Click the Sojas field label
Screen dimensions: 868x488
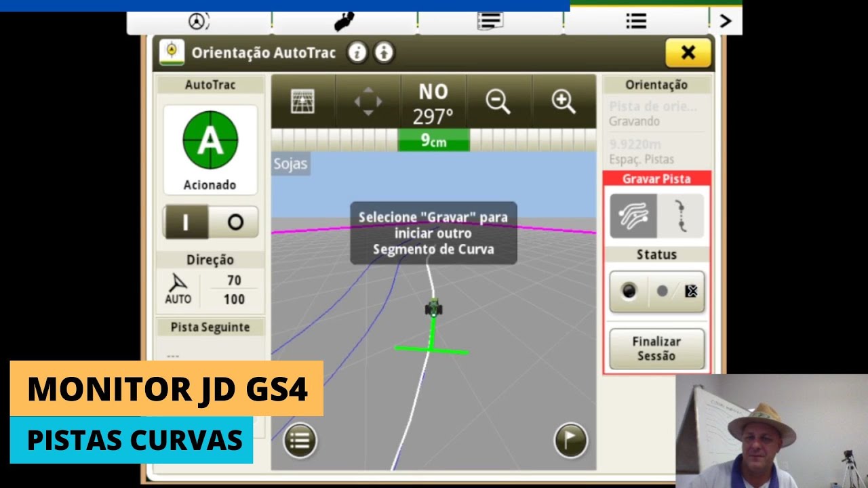(290, 164)
